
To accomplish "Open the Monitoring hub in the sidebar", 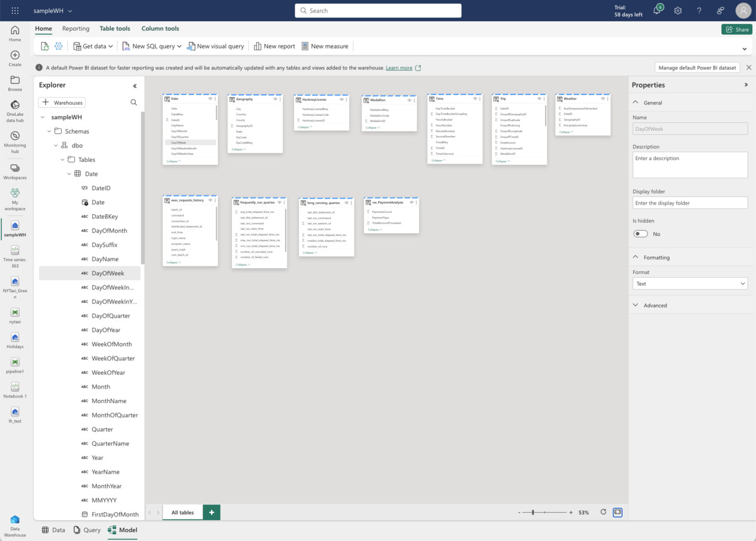I will click(14, 139).
